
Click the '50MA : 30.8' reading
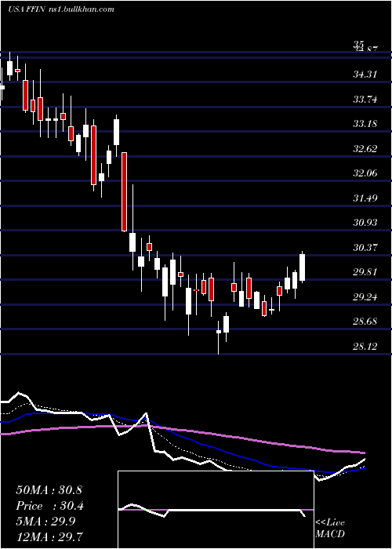click(49, 490)
